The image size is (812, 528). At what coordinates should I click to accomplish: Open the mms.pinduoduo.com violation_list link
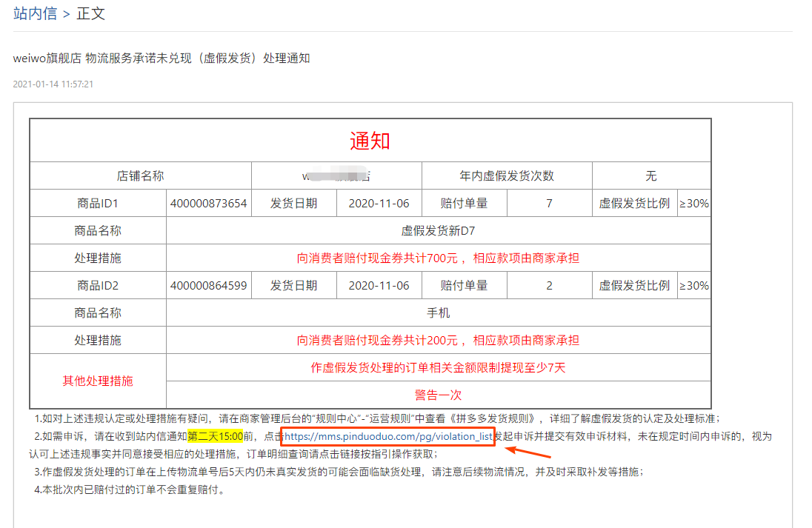click(x=389, y=436)
